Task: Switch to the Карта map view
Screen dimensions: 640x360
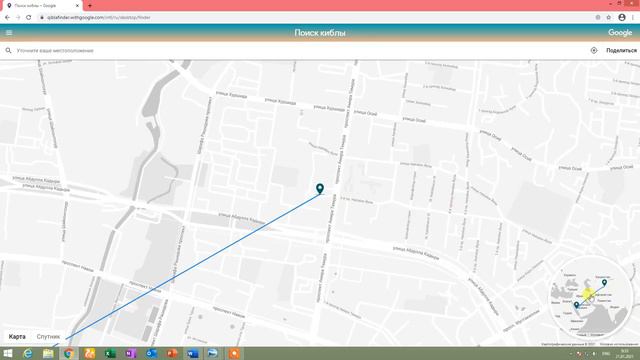Action: [x=17, y=337]
